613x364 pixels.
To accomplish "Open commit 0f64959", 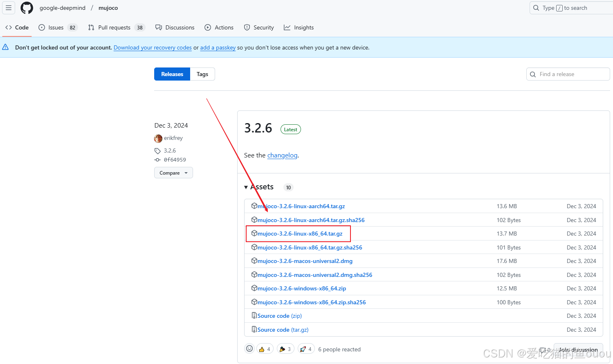I will tap(175, 160).
